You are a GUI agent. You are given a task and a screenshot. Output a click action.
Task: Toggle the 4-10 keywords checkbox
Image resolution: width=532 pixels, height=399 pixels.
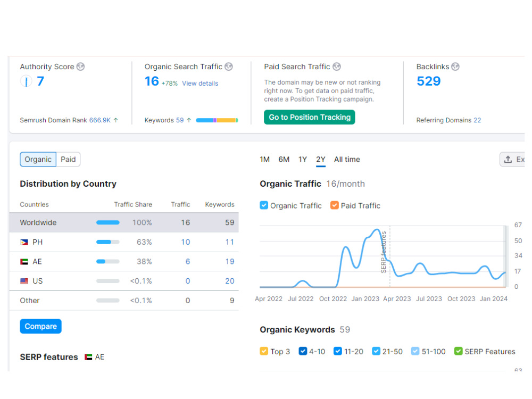pos(303,351)
